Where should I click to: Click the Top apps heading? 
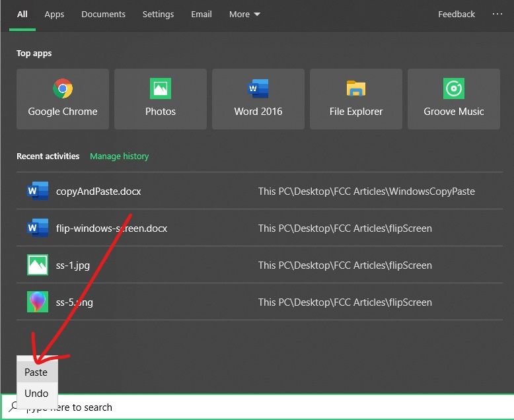click(x=34, y=53)
